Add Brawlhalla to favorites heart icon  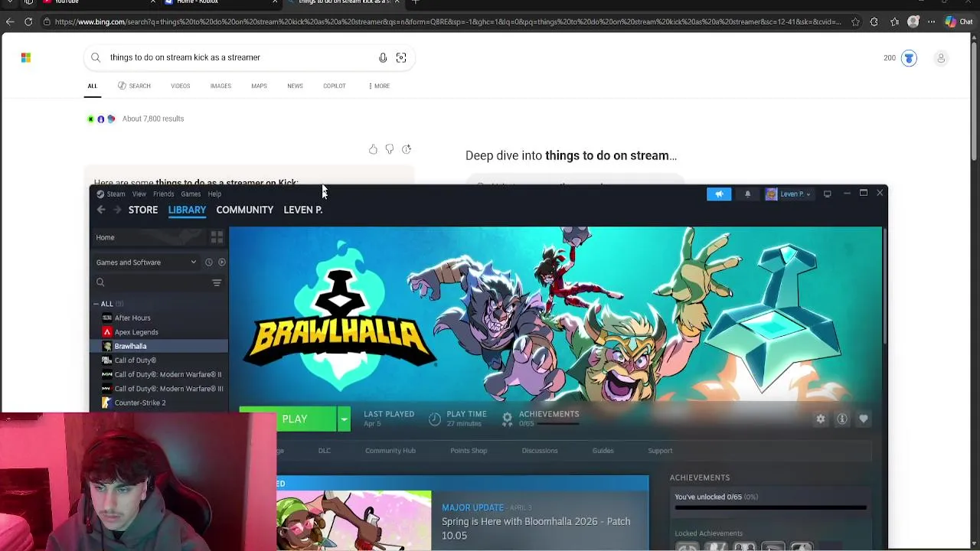pyautogui.click(x=864, y=419)
